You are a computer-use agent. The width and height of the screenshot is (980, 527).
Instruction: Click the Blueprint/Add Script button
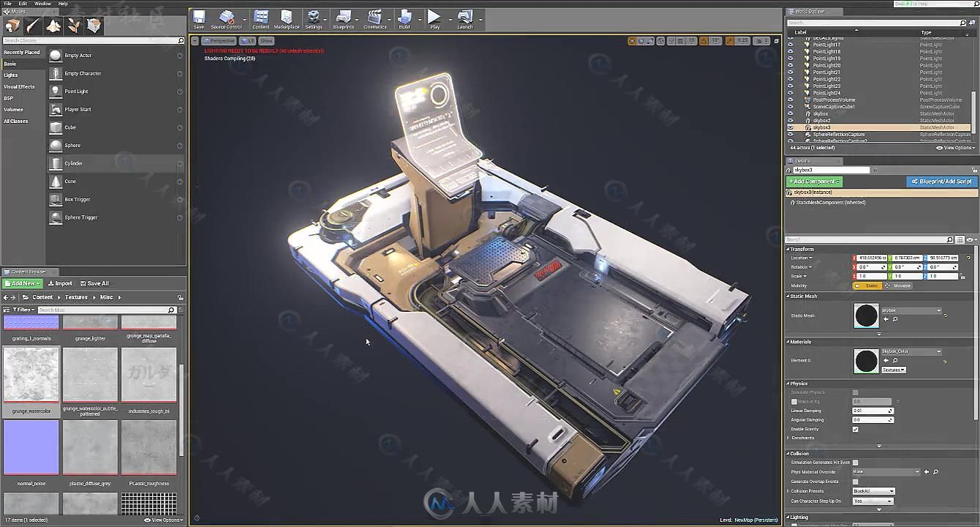click(x=942, y=182)
